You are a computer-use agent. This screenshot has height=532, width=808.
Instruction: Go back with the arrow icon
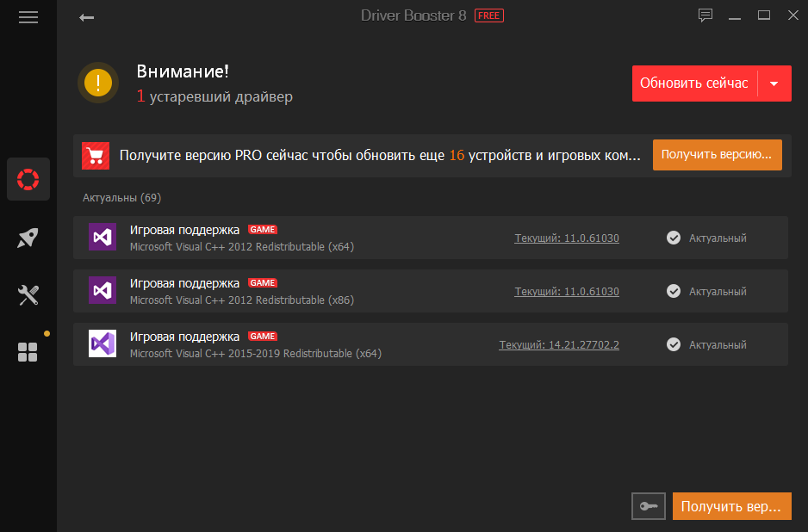[x=86, y=18]
